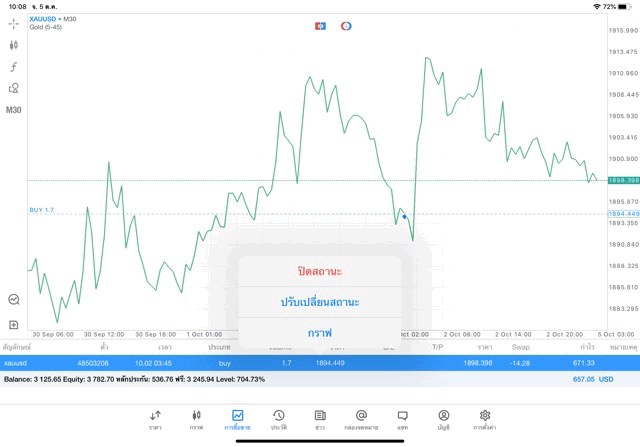Open the indicators (f) list
640x447 pixels.
point(14,67)
